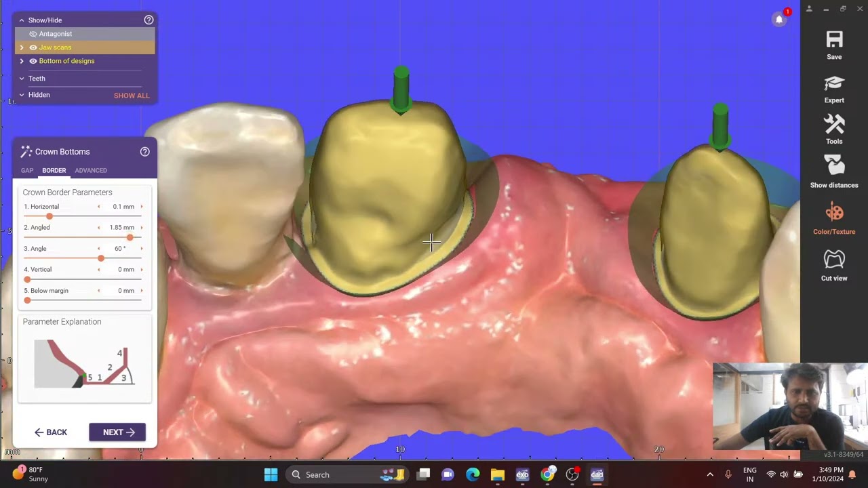Open the OBS Studio taskbar icon
Image resolution: width=868 pixels, height=488 pixels.
[x=572, y=474]
